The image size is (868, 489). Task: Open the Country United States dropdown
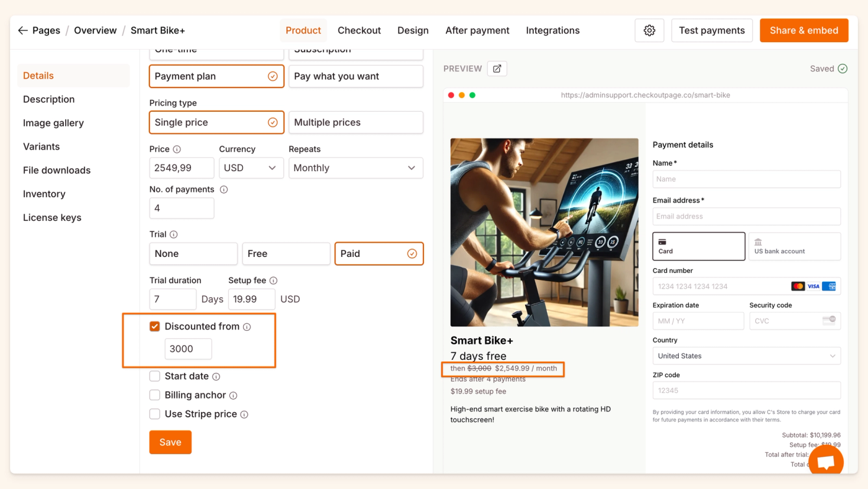746,356
